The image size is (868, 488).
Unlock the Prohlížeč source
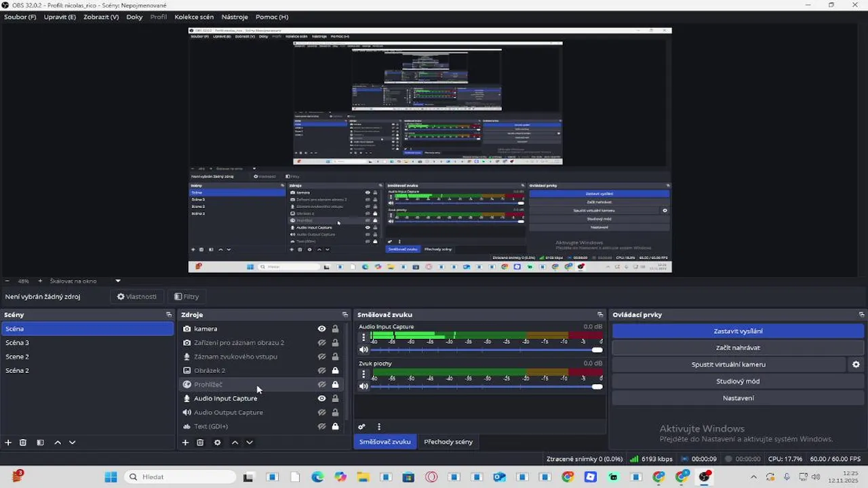tap(335, 384)
